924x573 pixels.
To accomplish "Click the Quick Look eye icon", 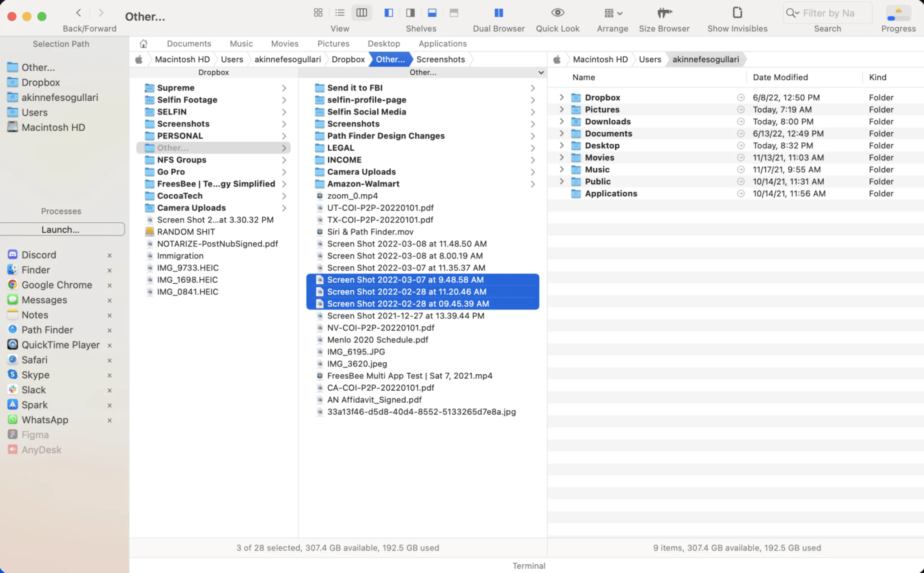I will click(557, 13).
